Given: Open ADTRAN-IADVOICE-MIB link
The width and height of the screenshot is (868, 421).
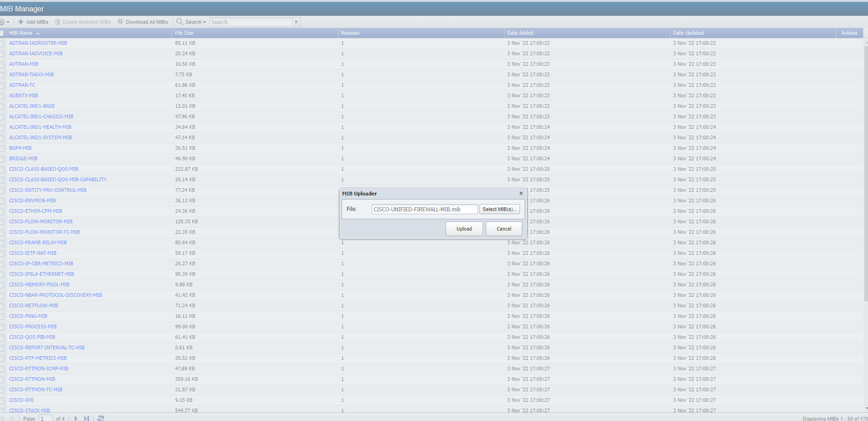Looking at the screenshot, I should pos(36,53).
